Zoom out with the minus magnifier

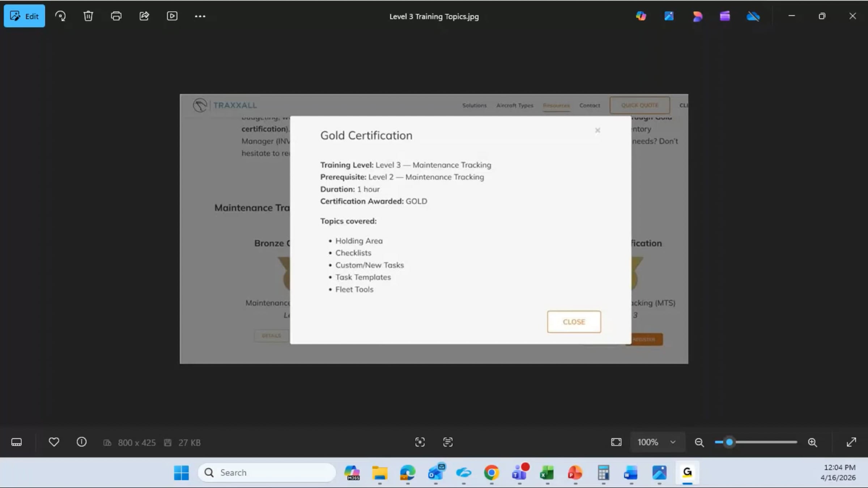[699, 442]
